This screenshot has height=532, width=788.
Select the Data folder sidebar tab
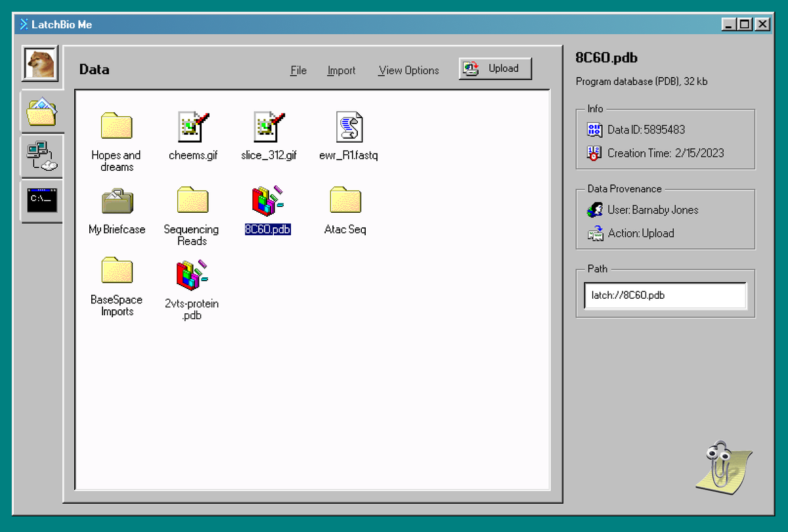tap(42, 112)
